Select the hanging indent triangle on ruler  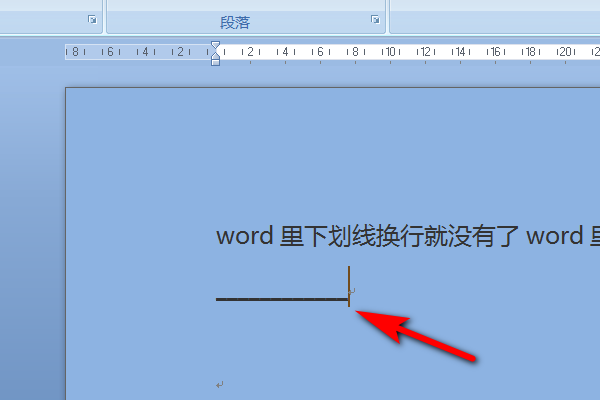[215, 56]
